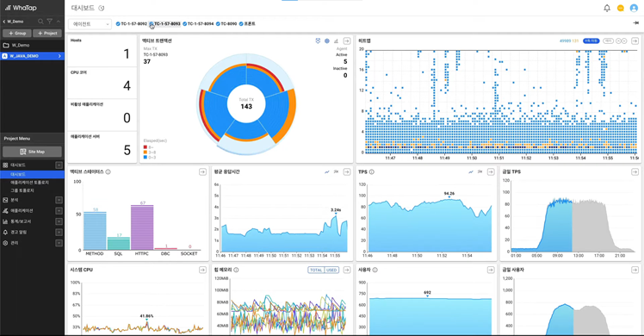644x336 pixels.
Task: Toggle agent TC-1-57-8092 checkbox
Action: 118,24
